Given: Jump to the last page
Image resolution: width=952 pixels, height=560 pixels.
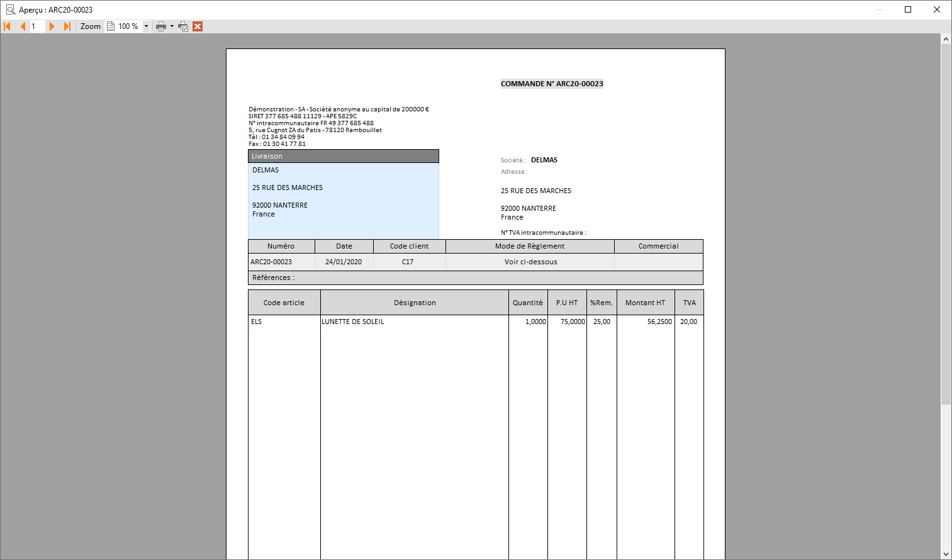Looking at the screenshot, I should click(67, 26).
